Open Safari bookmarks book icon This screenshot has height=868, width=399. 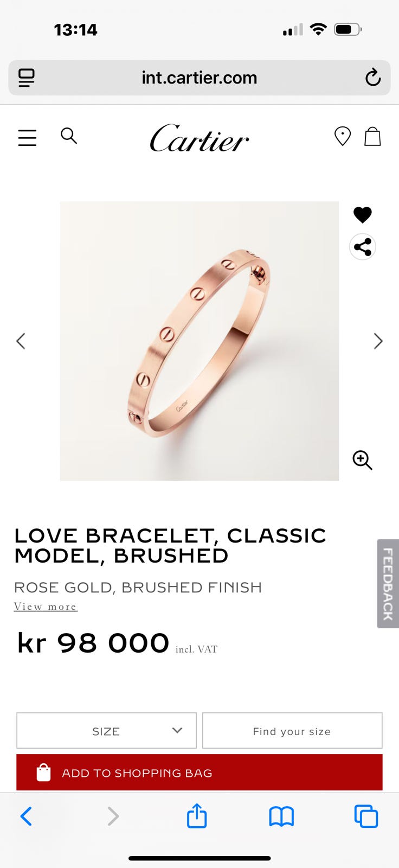pos(281,816)
